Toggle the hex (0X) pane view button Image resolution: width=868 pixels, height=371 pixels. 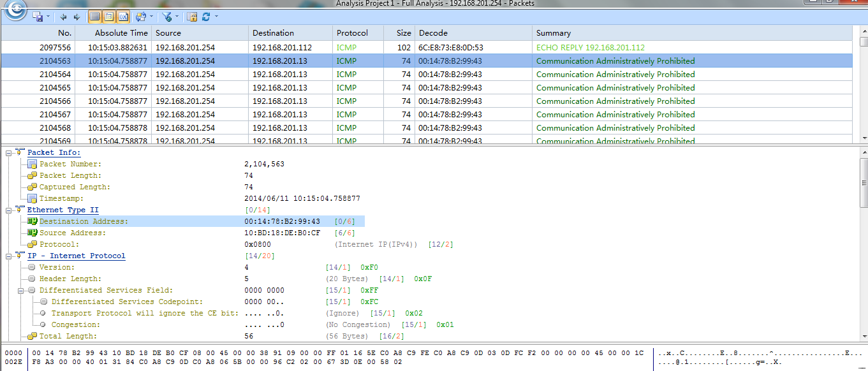(123, 17)
